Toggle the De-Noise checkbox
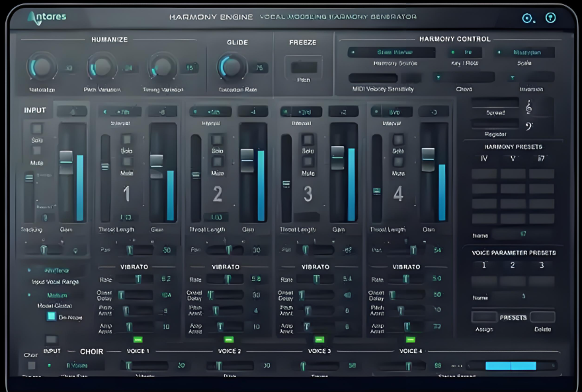The height and width of the screenshot is (392, 582). 51,317
